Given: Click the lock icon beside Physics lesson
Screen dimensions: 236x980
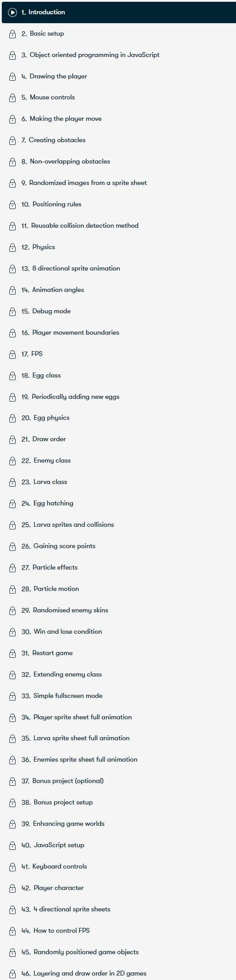Looking at the screenshot, I should tap(12, 247).
